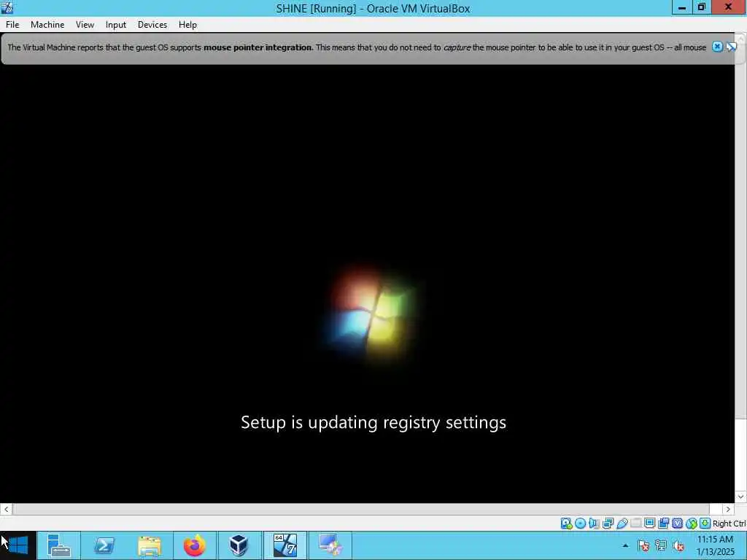
Task: Open Server Manager from the taskbar
Action: click(x=59, y=545)
